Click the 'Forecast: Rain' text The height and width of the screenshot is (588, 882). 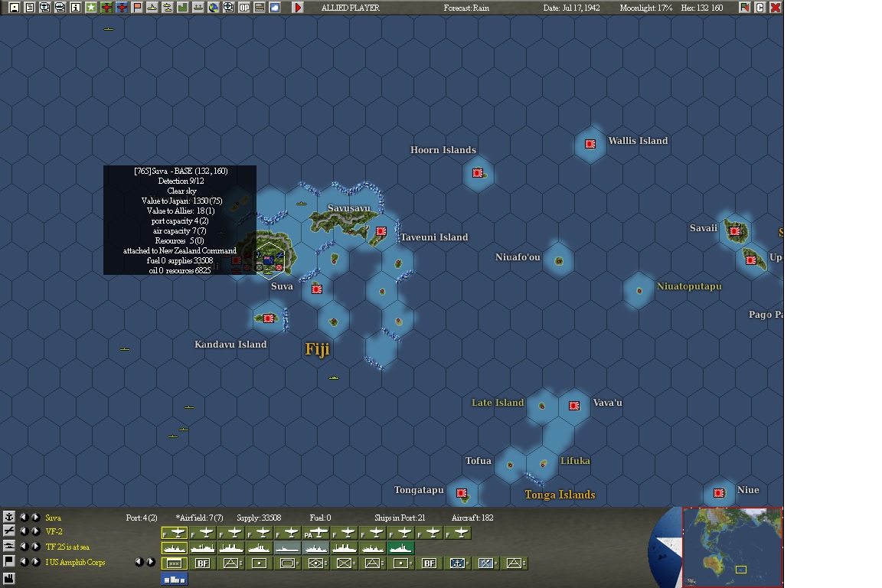(466, 8)
